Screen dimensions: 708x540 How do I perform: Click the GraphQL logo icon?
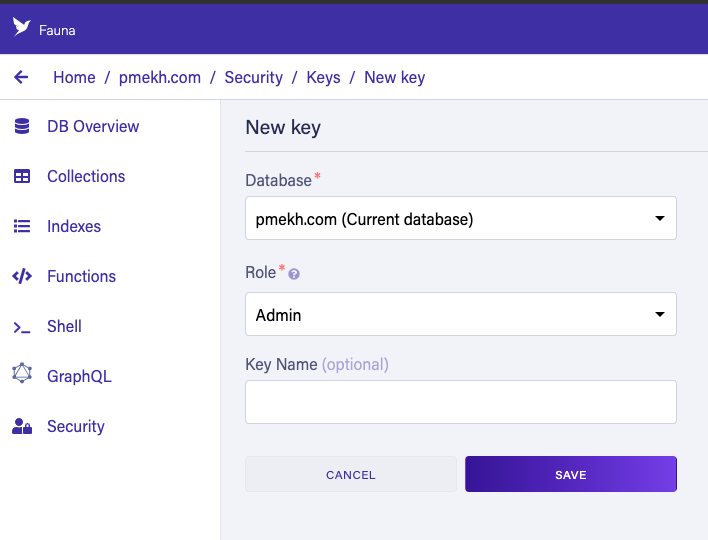pos(22,373)
